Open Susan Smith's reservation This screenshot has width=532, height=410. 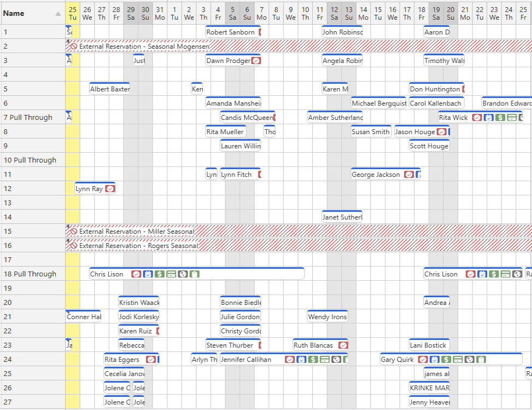(371, 132)
